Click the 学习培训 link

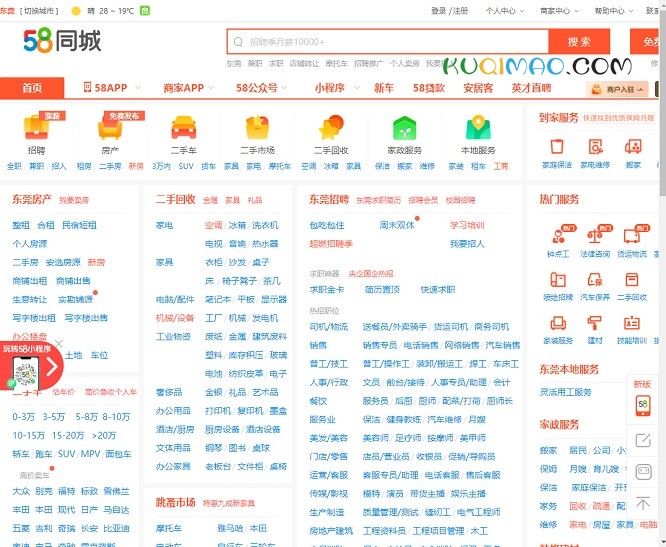(467, 225)
